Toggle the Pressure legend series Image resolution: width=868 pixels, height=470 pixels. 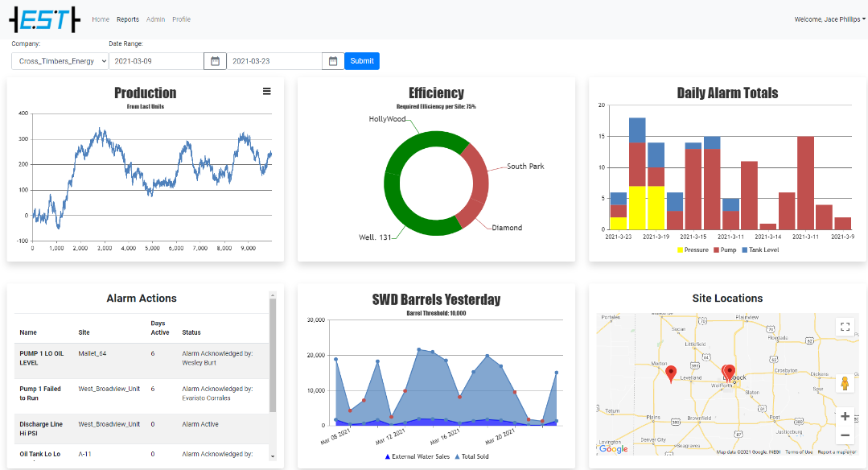click(693, 249)
